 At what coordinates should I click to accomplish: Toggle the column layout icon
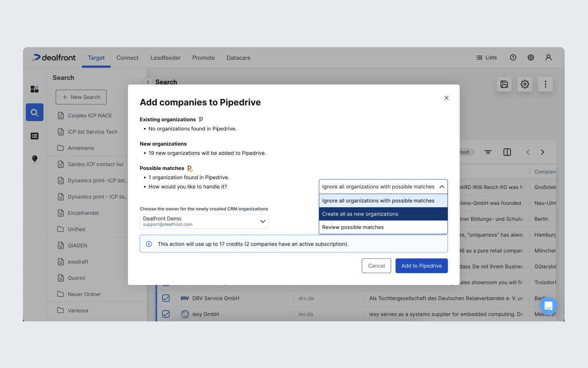tap(507, 152)
